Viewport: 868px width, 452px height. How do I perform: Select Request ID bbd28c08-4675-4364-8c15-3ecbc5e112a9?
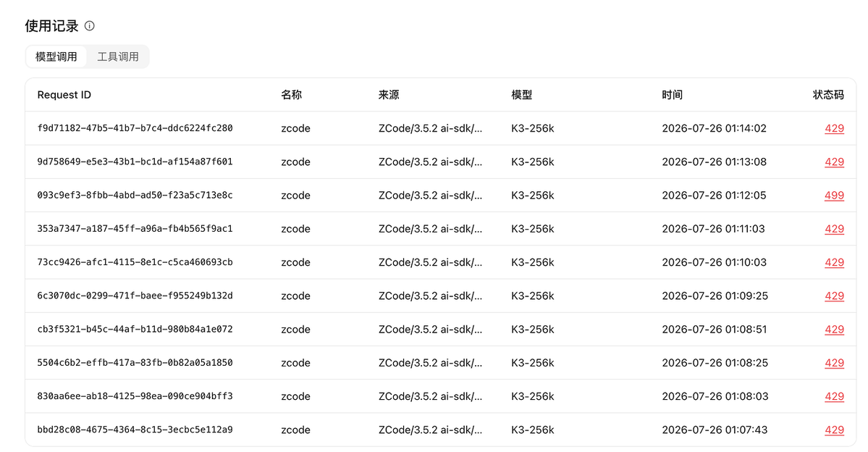135,430
